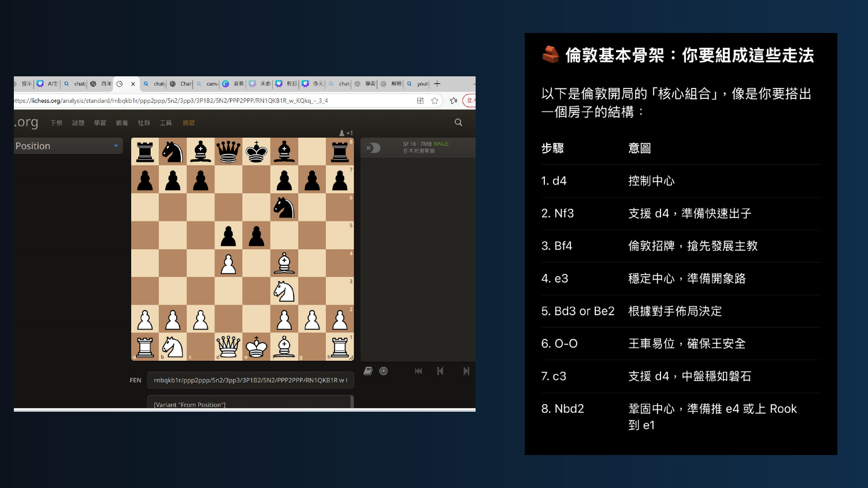
Task: Open a new browser tab
Action: click(437, 84)
